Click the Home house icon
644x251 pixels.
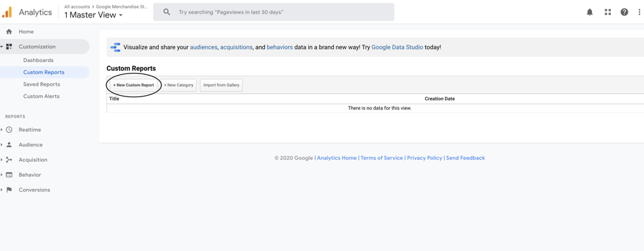click(x=9, y=32)
